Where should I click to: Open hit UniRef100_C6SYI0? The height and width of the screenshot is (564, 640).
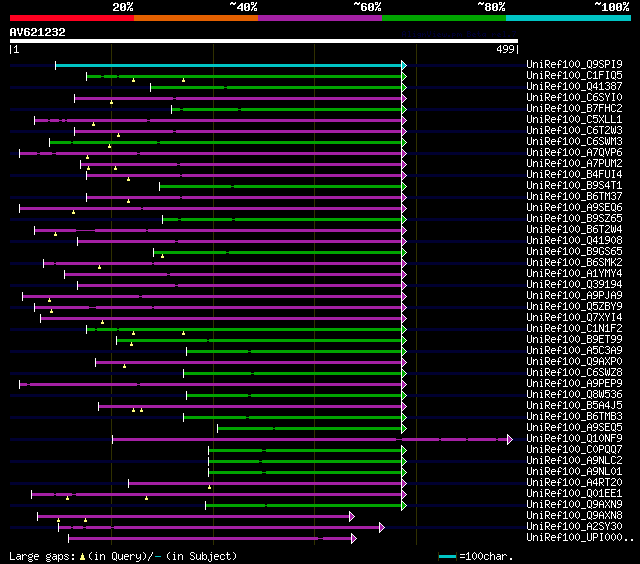tap(574, 98)
